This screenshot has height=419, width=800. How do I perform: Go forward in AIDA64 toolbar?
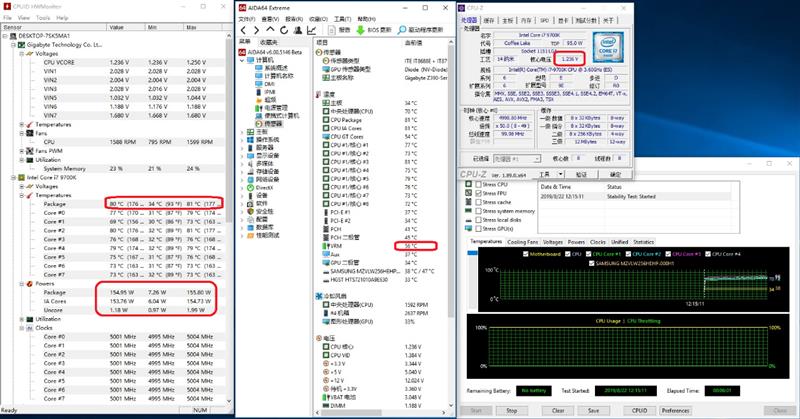pyautogui.click(x=257, y=30)
